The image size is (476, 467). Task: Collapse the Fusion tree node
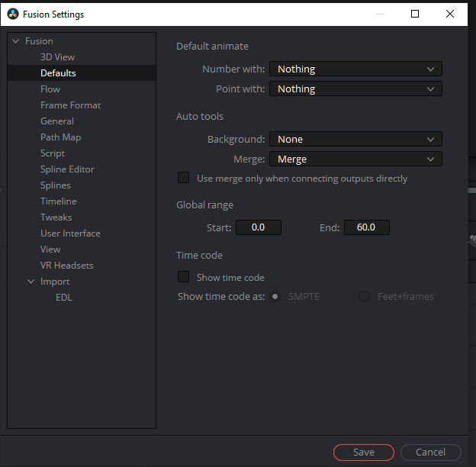tap(15, 41)
